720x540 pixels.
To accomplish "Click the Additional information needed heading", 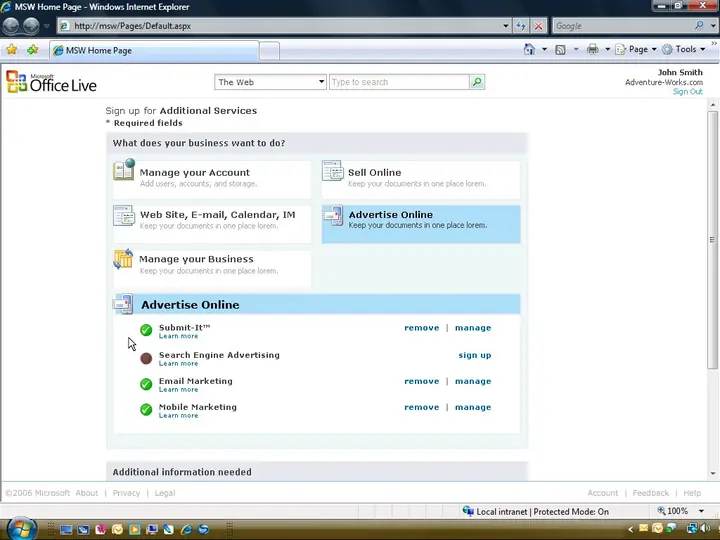I will tap(182, 472).
